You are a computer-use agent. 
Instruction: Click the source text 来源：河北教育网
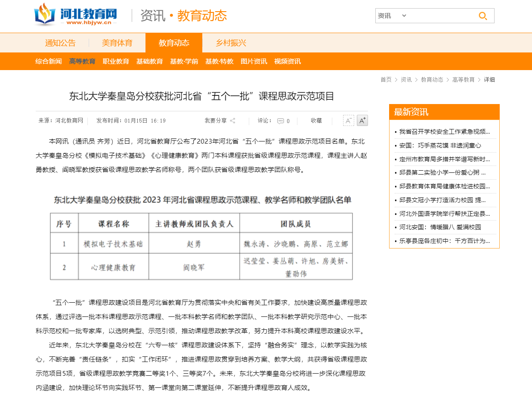61,121
